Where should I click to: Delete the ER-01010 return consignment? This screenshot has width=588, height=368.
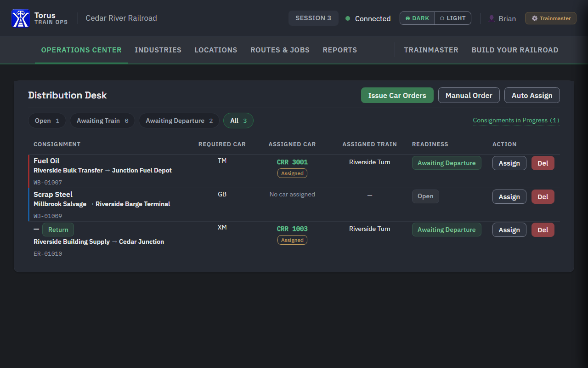(543, 230)
